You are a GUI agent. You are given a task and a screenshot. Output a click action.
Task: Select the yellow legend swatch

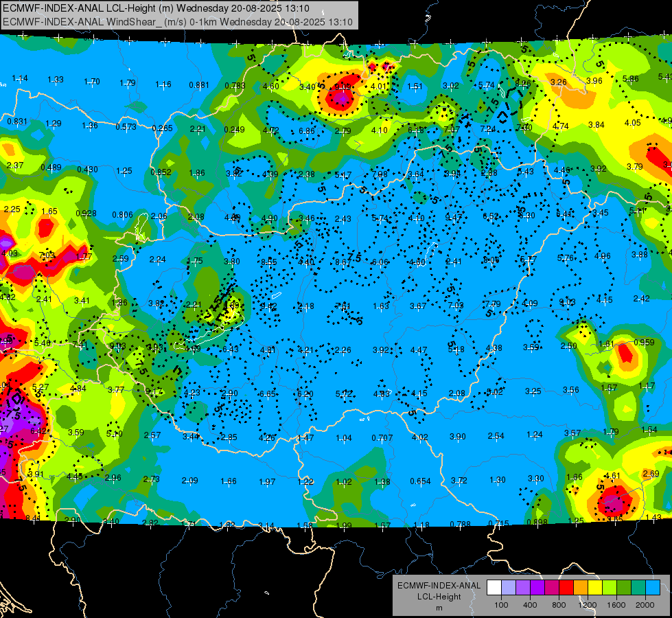595,588
